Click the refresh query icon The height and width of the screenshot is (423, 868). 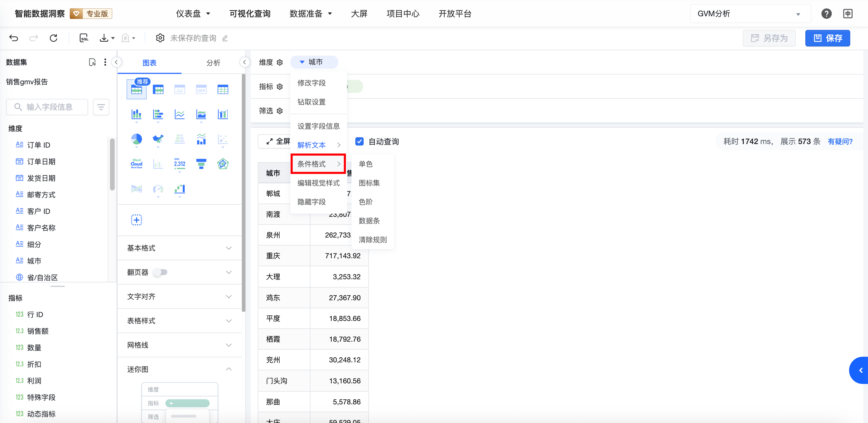53,38
